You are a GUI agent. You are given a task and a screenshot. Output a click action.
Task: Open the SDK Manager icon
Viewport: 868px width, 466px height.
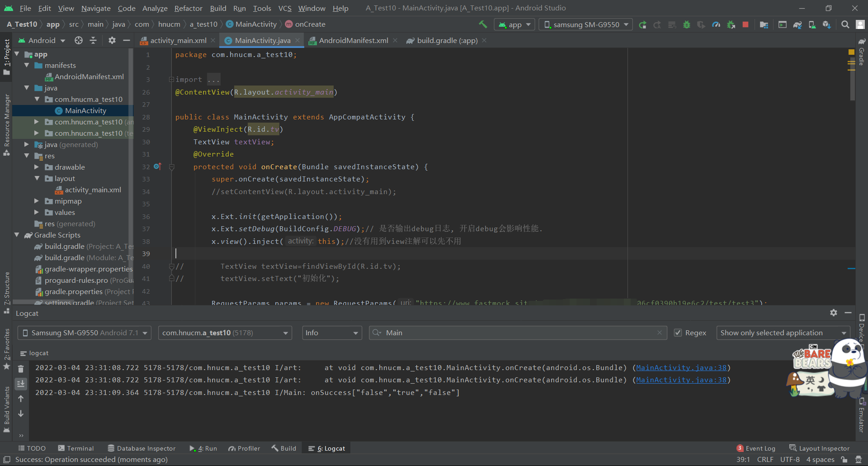click(826, 24)
